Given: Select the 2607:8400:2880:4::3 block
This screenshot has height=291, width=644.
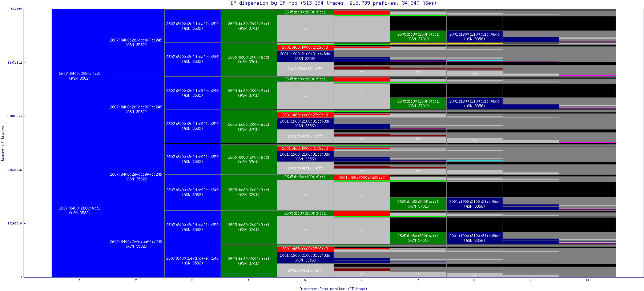Looking at the screenshot, I should [80, 76].
